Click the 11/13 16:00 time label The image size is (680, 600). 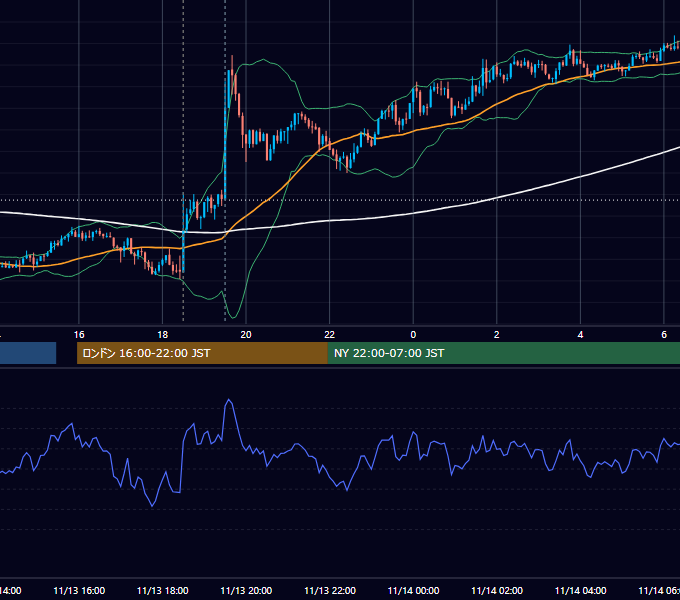tap(79, 590)
